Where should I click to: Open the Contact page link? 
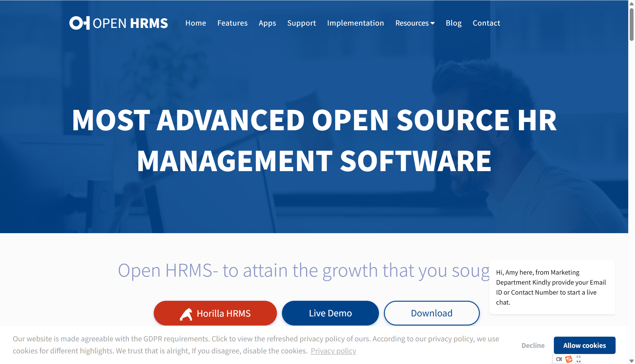click(486, 23)
